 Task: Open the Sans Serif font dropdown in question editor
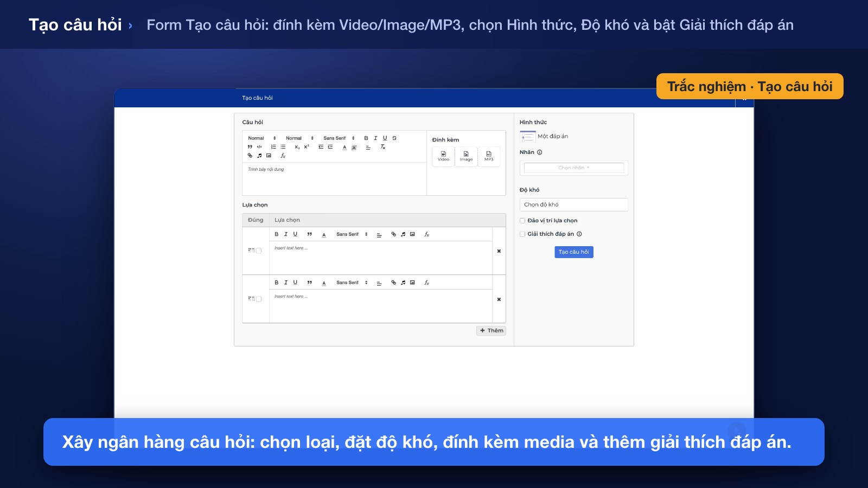pyautogui.click(x=339, y=138)
